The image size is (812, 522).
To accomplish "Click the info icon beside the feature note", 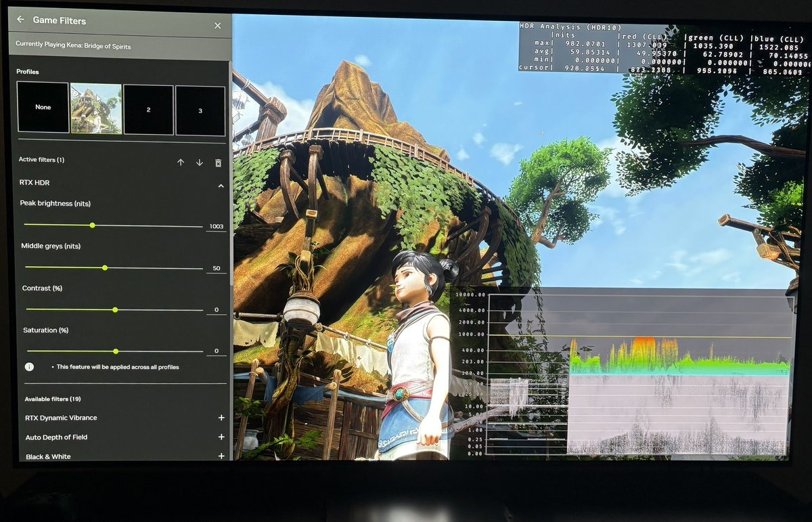I will pos(30,366).
